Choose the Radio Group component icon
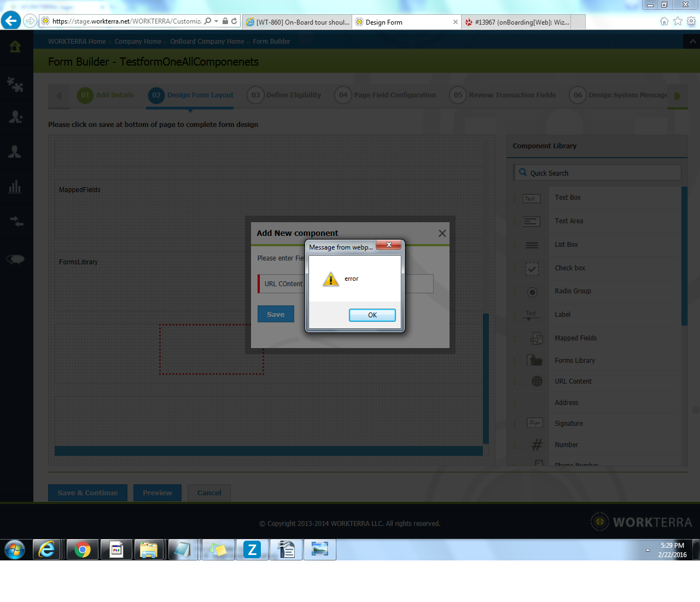This screenshot has height=602, width=700. (x=532, y=292)
